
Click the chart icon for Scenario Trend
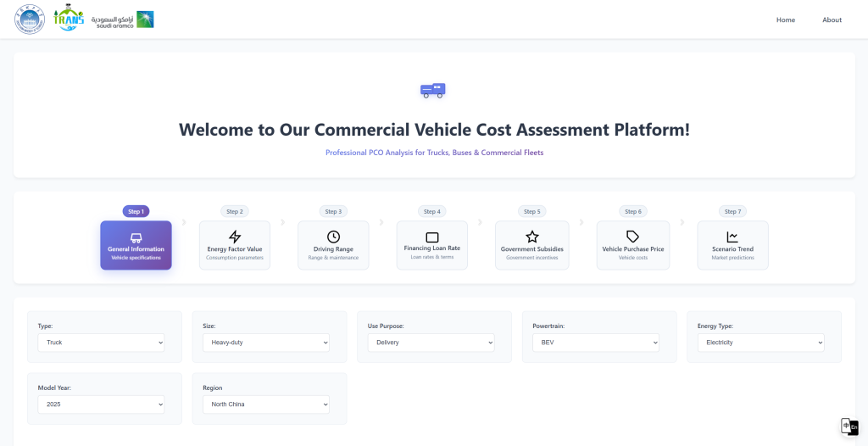pos(732,237)
